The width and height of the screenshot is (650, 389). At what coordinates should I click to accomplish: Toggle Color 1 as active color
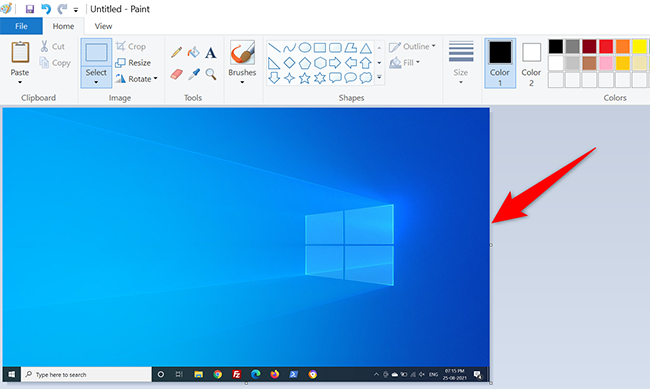coord(500,63)
